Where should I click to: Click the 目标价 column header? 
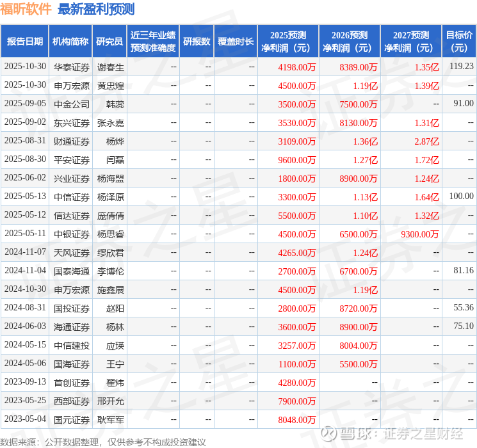pos(459,42)
